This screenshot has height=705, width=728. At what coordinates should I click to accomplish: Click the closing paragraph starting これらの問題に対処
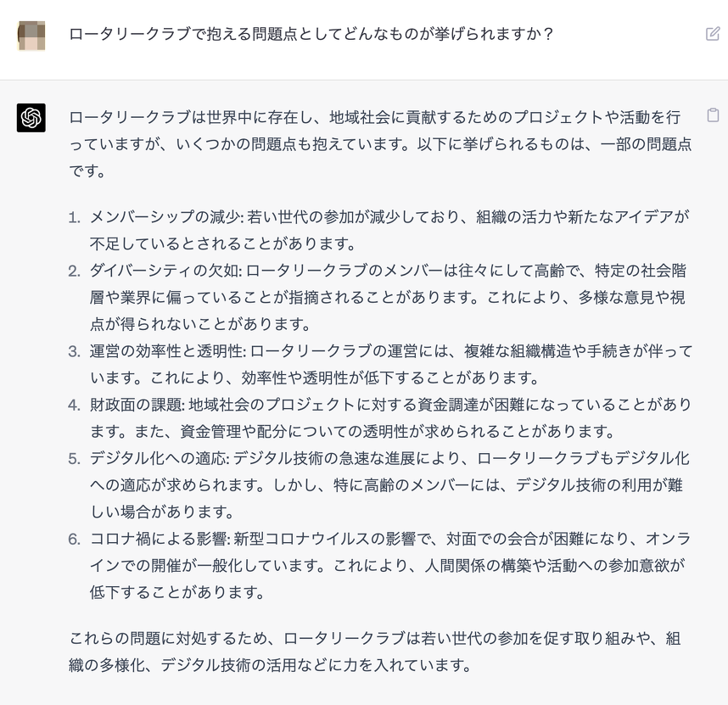pyautogui.click(x=374, y=652)
